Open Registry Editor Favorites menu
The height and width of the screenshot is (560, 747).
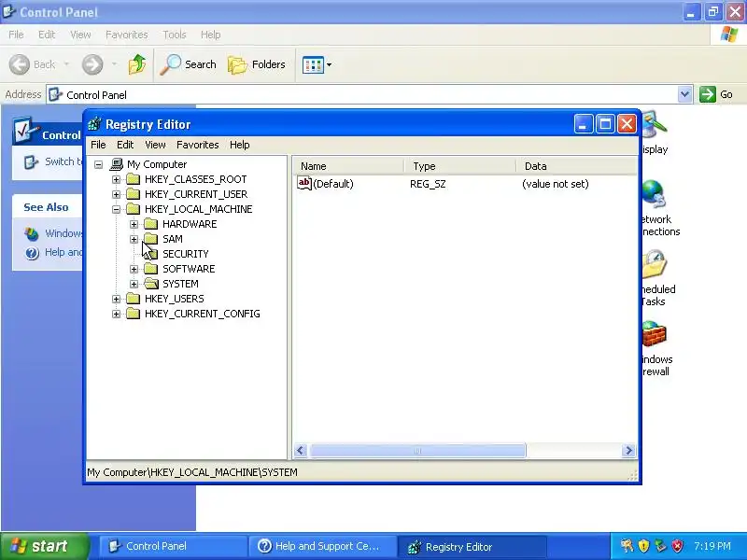pos(198,145)
